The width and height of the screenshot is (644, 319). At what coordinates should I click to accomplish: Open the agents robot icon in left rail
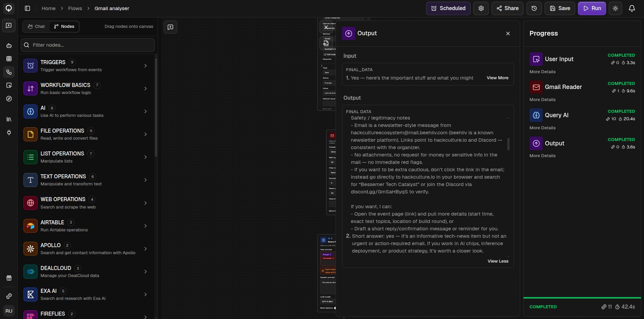tap(9, 46)
